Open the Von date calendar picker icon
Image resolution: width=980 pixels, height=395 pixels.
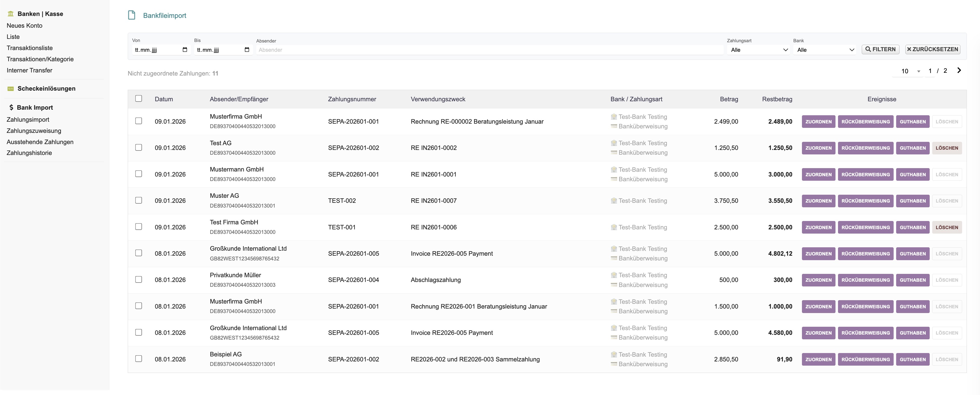point(185,50)
